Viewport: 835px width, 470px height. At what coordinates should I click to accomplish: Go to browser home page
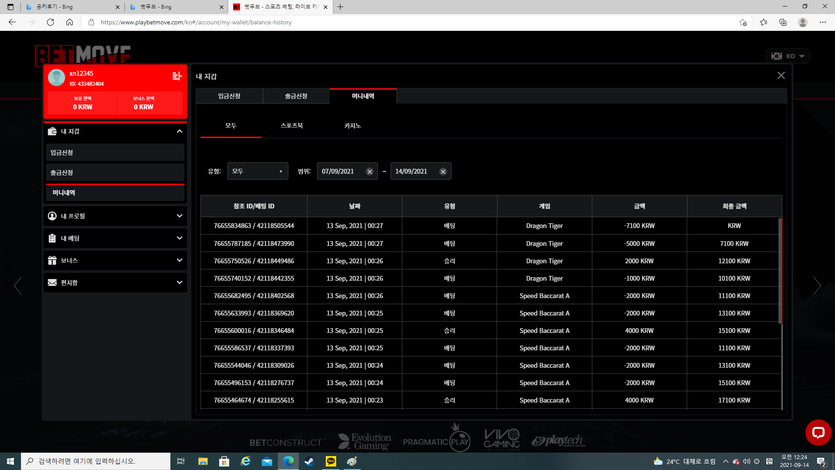(x=69, y=22)
